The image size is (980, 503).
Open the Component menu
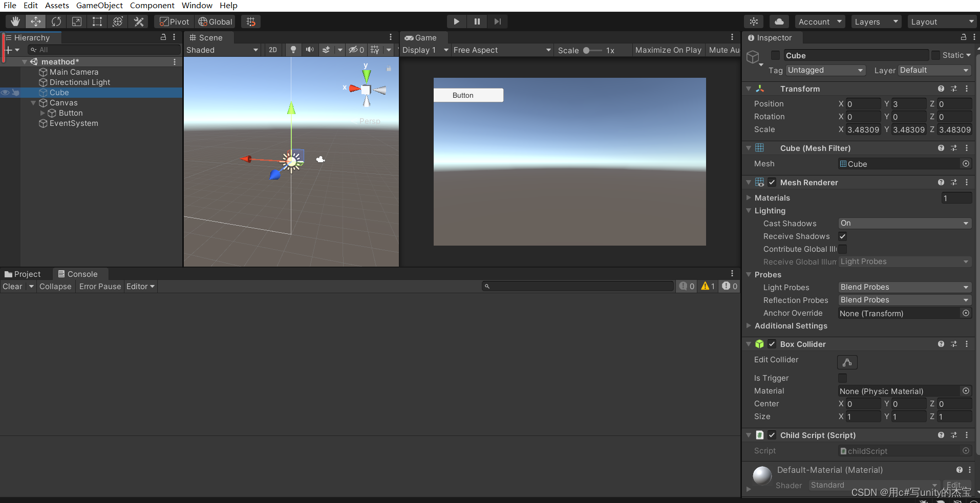(x=152, y=6)
